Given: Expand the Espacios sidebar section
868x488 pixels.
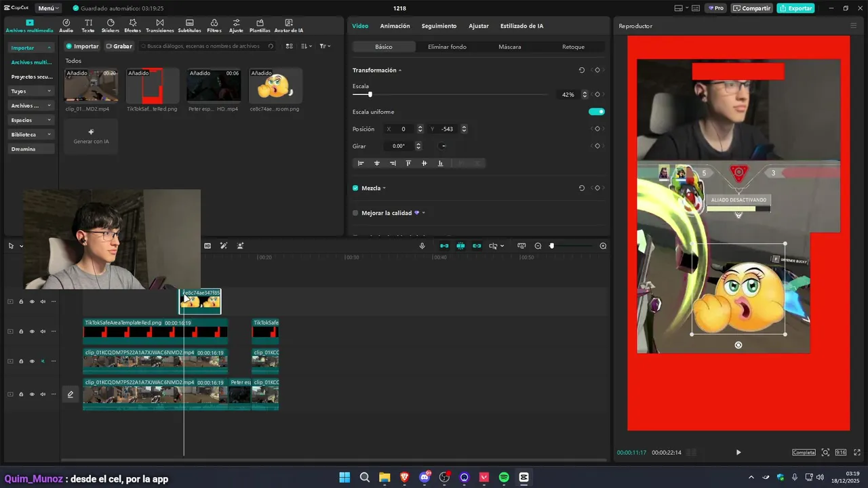Looking at the screenshot, I should 49,121.
